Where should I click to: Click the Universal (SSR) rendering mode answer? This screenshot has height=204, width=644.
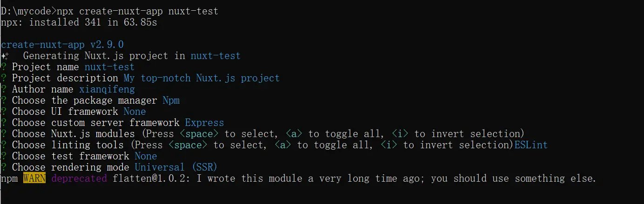[x=176, y=167]
